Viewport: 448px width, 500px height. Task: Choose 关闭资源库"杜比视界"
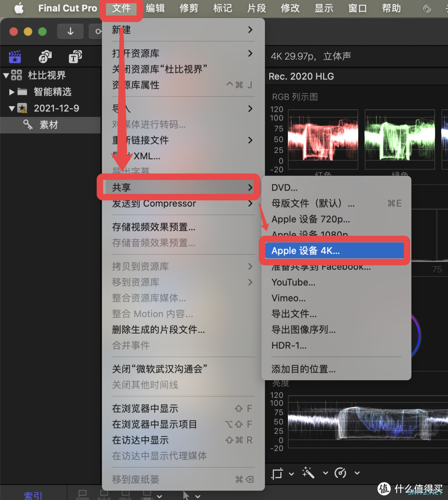coord(183,69)
